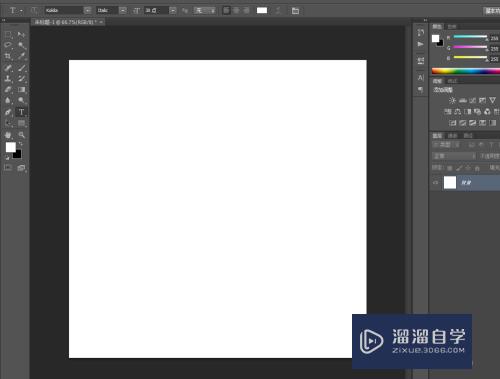Change the screen mode
This screenshot has width=500, height=379.
click(21, 168)
